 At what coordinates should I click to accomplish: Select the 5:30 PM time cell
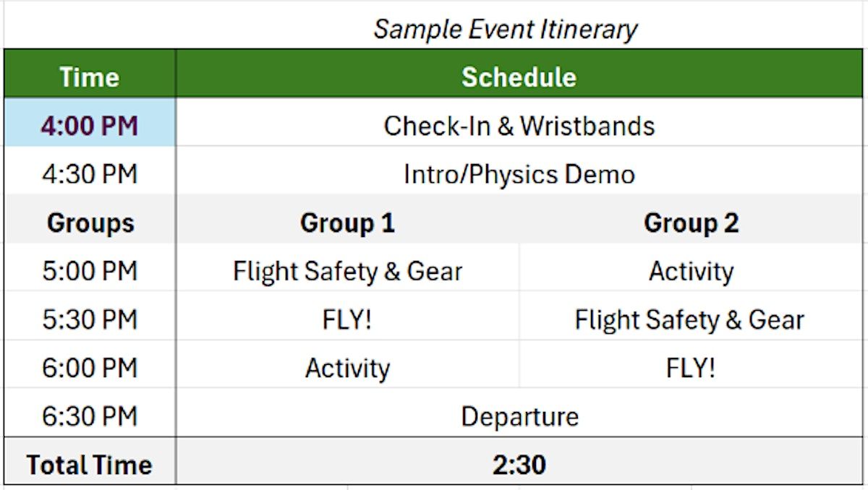tap(90, 319)
